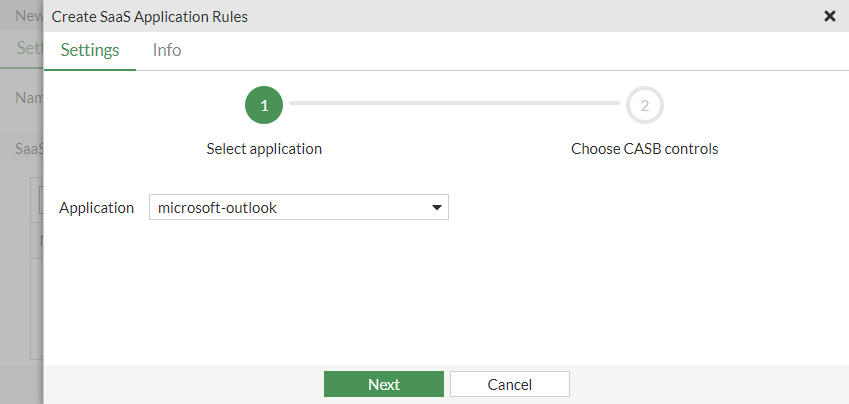The image size is (849, 404).
Task: Jump to the step 2 circle
Action: (645, 105)
